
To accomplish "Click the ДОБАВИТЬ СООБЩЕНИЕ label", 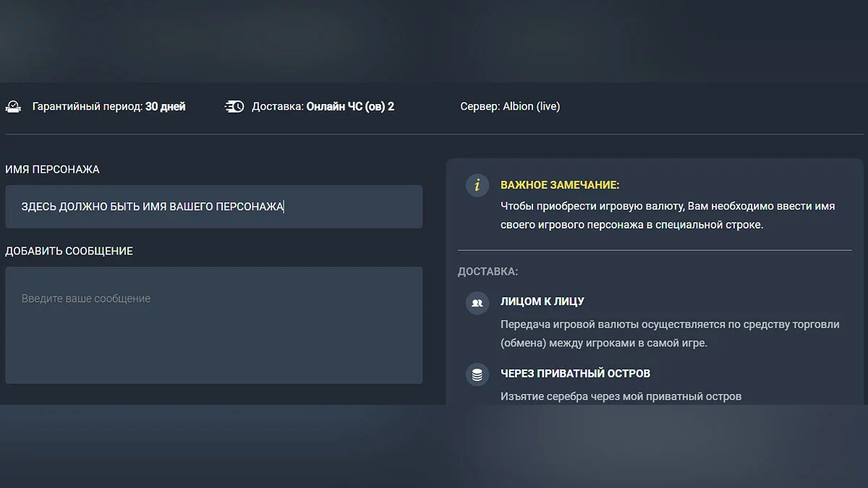I will [69, 251].
